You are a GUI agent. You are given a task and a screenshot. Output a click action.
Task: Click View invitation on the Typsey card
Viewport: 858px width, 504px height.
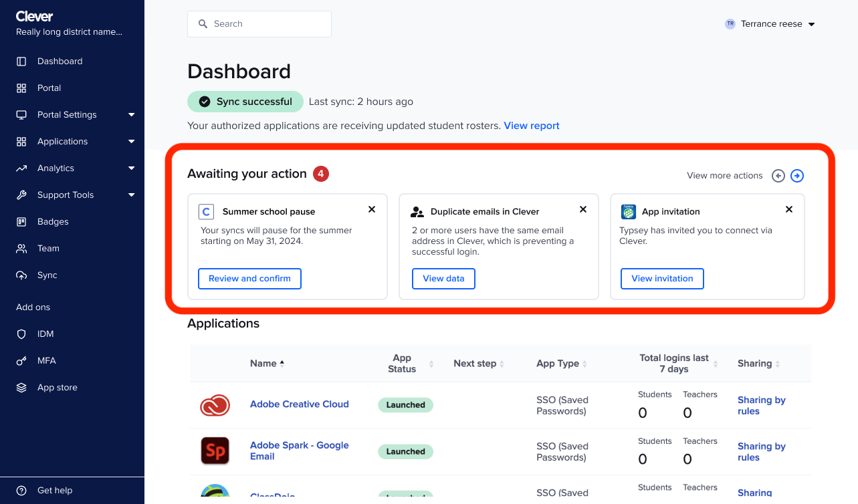point(662,278)
